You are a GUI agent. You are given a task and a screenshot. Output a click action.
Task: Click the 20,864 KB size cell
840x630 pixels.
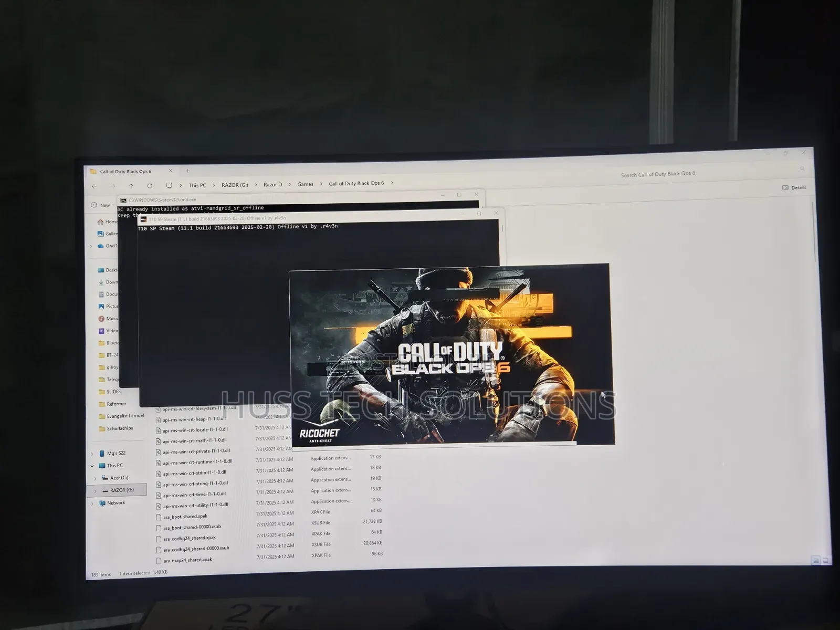[x=373, y=543]
